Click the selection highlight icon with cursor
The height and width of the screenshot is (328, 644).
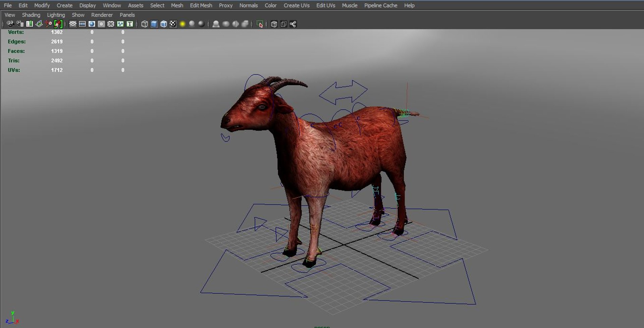pyautogui.click(x=260, y=24)
